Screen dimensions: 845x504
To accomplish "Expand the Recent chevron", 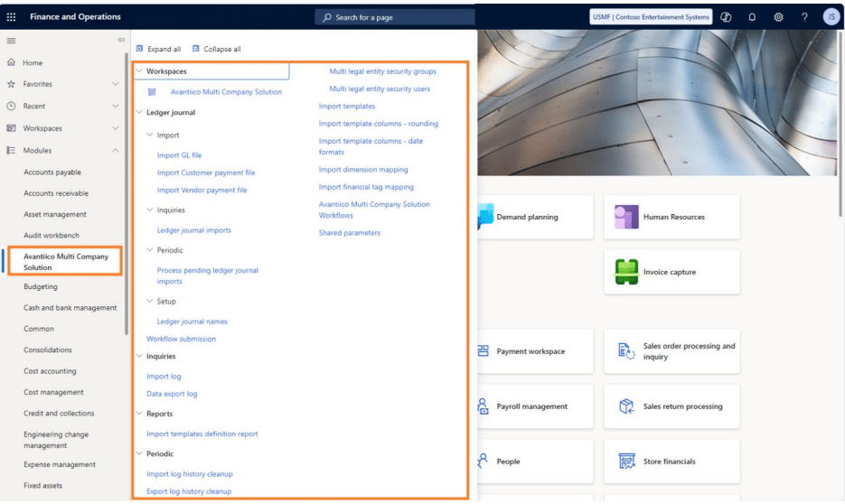I will click(x=116, y=106).
